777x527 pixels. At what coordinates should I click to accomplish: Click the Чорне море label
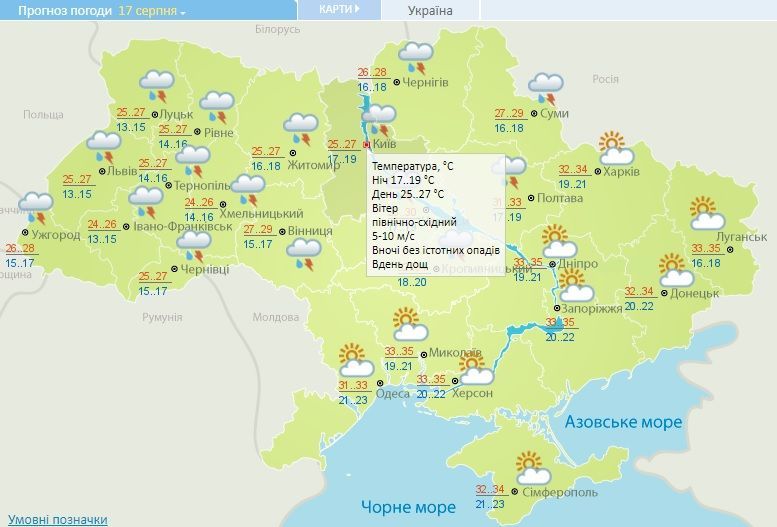pyautogui.click(x=408, y=507)
